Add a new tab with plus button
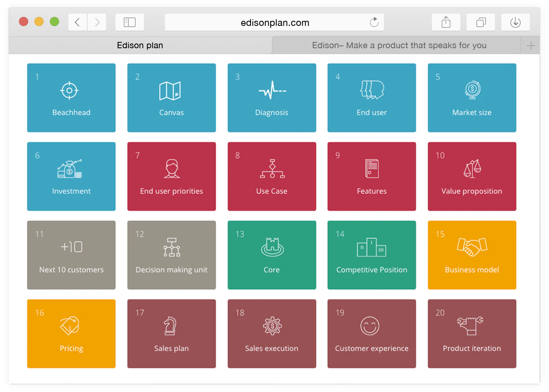This screenshot has width=549, height=392. (531, 45)
